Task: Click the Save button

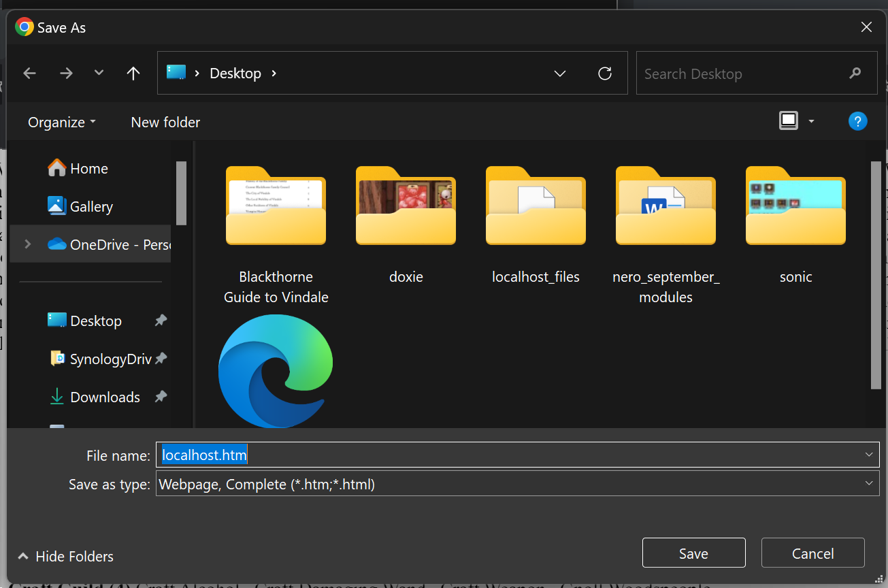Action: (693, 553)
